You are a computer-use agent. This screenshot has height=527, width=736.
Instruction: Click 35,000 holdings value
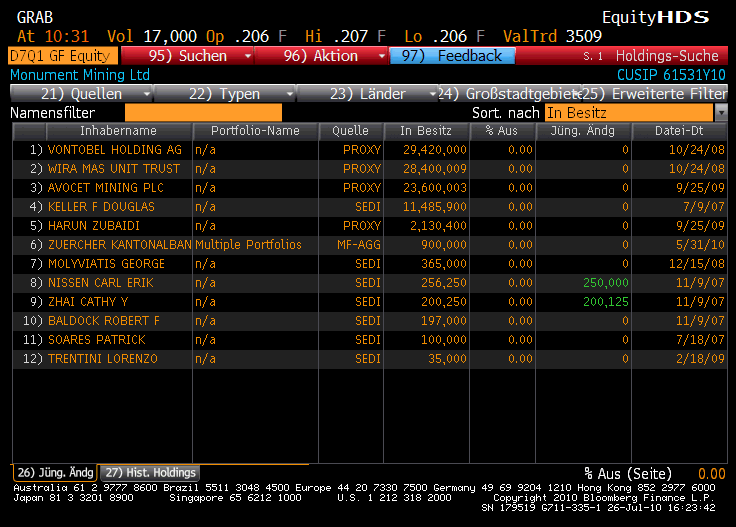[x=447, y=359]
